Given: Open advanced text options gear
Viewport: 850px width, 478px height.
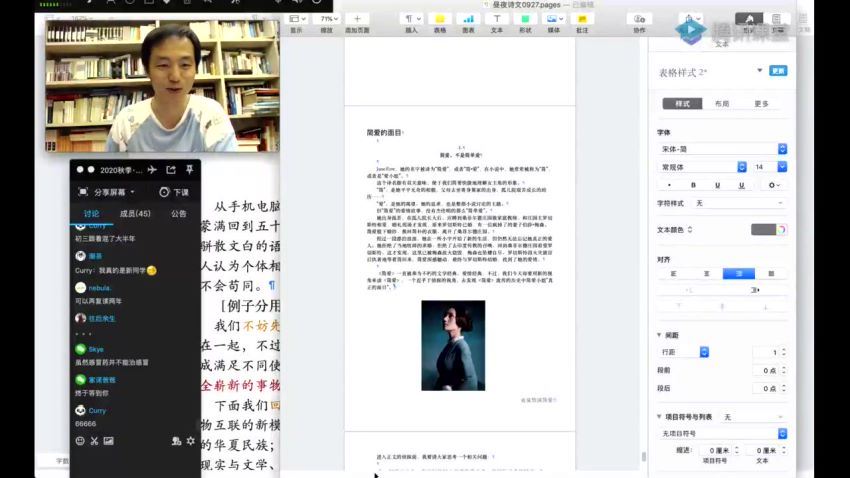Looking at the screenshot, I should tap(774, 185).
